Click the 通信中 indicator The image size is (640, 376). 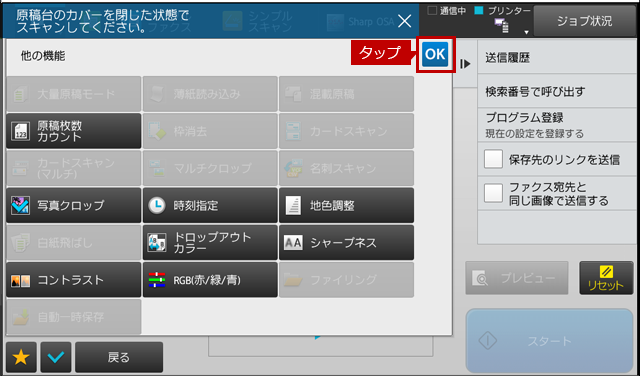point(447,11)
